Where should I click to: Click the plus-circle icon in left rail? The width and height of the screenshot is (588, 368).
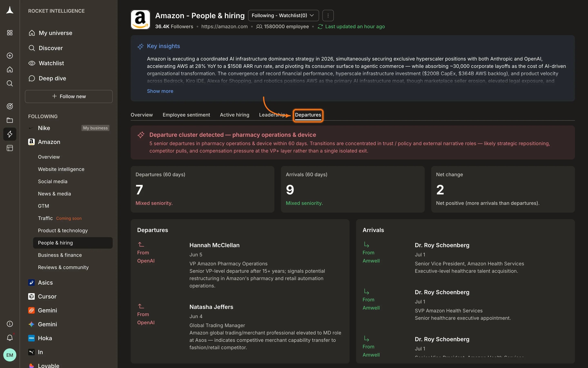point(10,56)
